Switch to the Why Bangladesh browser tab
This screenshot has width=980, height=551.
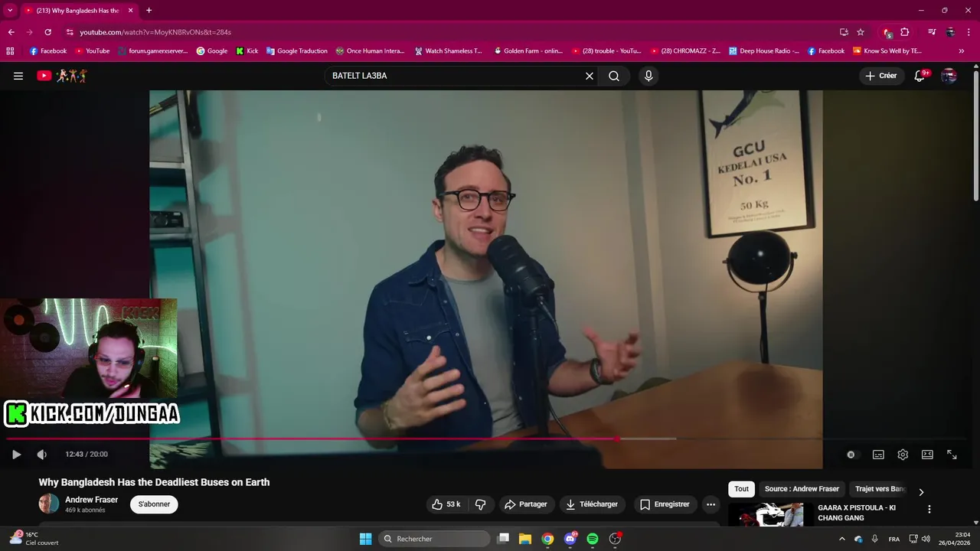[77, 10]
